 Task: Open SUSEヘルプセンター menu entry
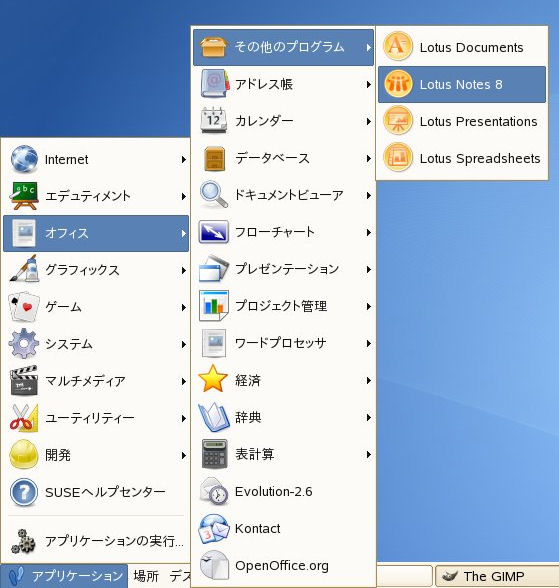(x=96, y=492)
